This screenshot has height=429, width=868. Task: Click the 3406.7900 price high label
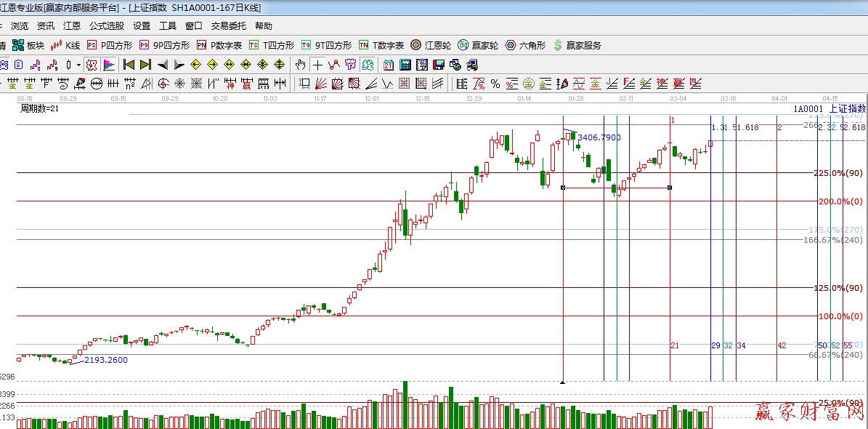tap(599, 137)
